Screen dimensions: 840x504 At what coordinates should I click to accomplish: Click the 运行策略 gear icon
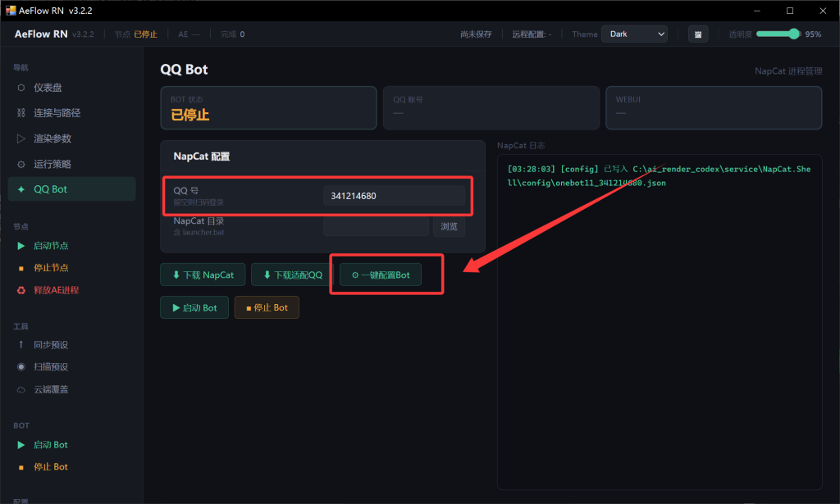21,164
